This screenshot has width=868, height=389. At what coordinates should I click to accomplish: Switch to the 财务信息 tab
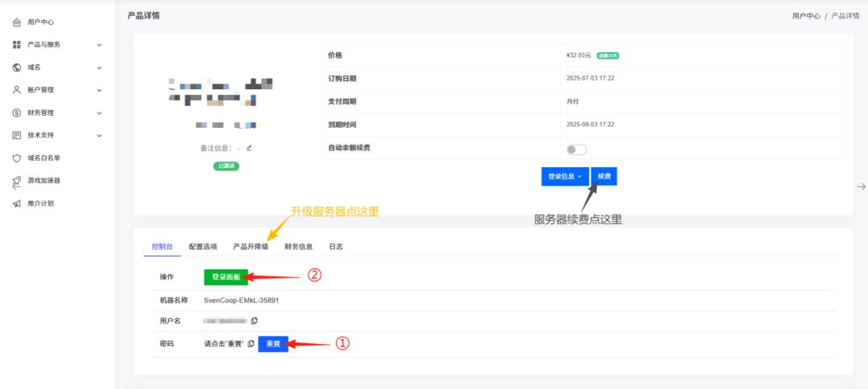pyautogui.click(x=299, y=247)
